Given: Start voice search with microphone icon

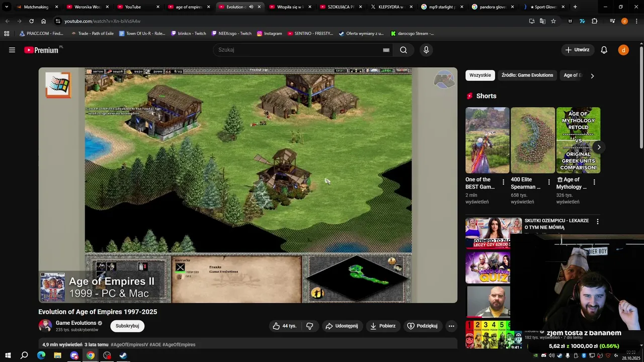Looking at the screenshot, I should pyautogui.click(x=426, y=50).
